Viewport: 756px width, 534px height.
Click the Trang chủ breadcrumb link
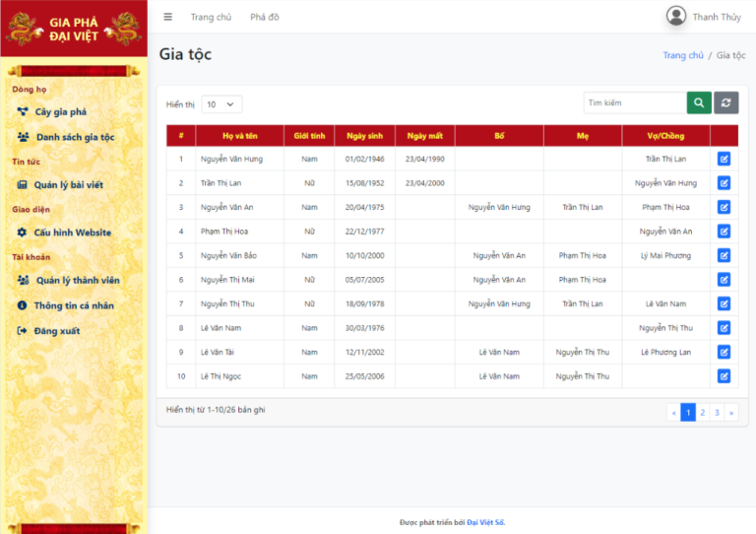[x=682, y=56]
